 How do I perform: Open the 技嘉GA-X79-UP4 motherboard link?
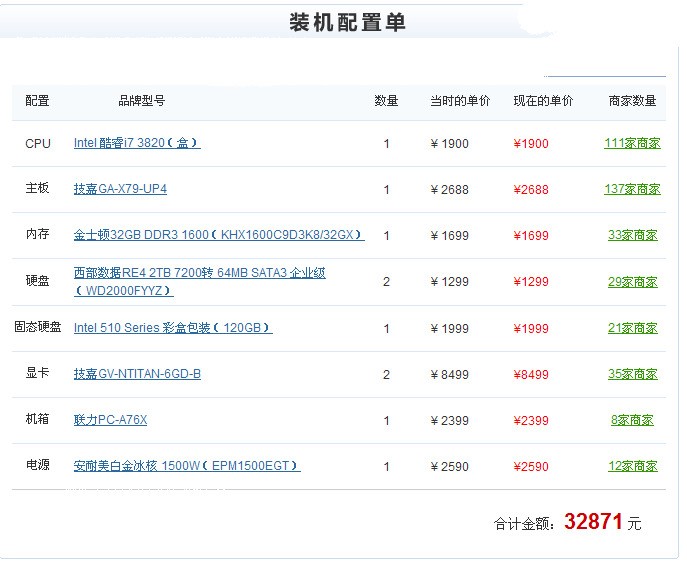click(x=120, y=189)
